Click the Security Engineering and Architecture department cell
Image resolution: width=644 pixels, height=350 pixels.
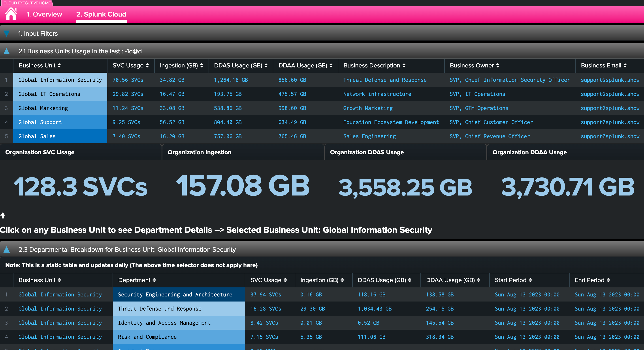tap(179, 295)
